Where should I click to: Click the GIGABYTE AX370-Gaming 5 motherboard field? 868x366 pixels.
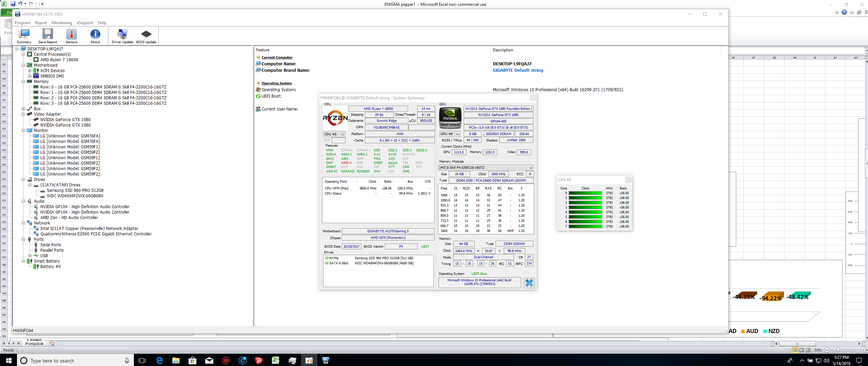point(388,231)
